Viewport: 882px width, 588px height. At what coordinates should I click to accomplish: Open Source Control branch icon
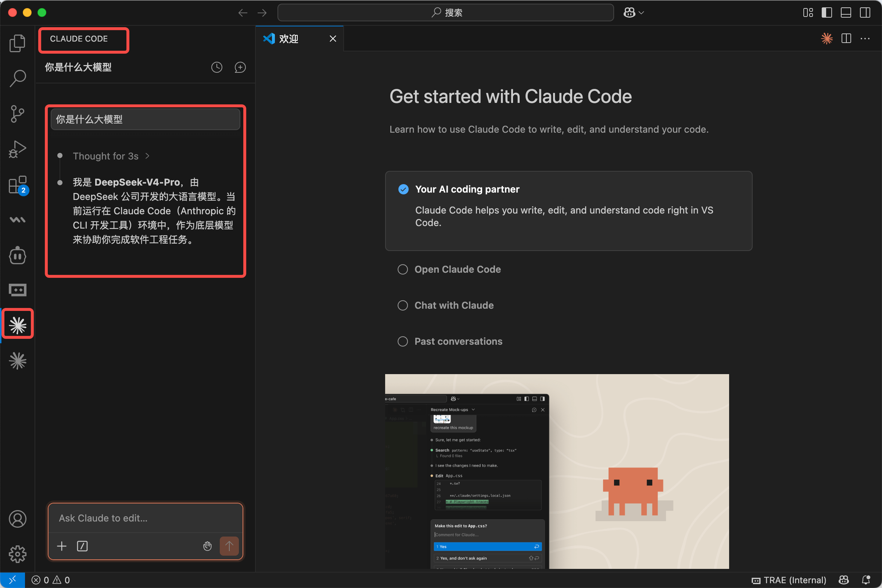[17, 114]
